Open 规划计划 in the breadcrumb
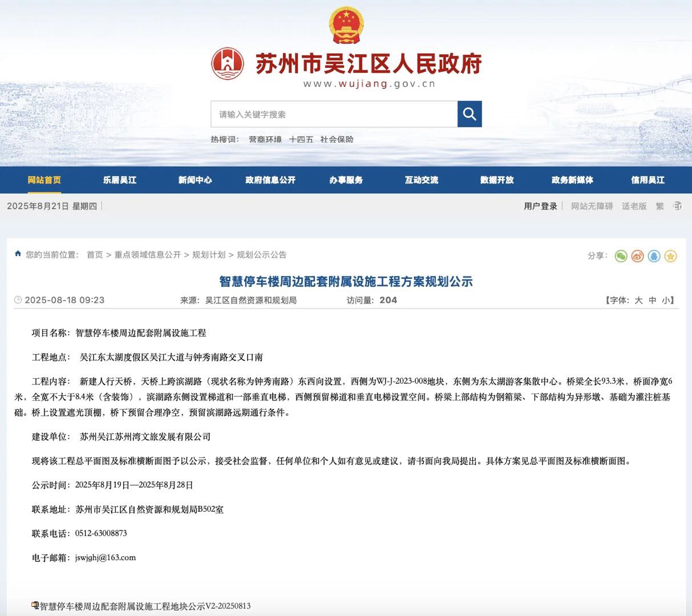 [x=209, y=254]
